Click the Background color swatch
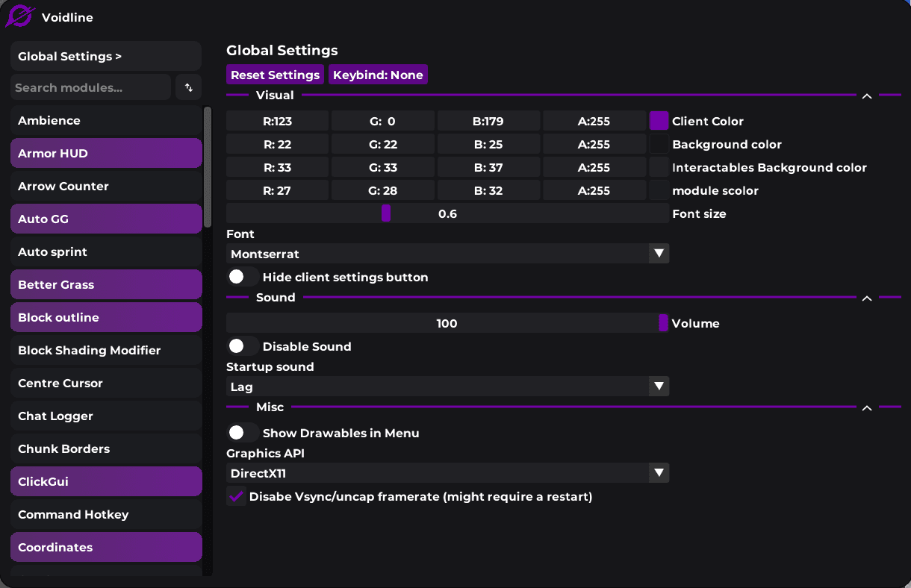Image resolution: width=911 pixels, height=588 pixels. pos(659,144)
